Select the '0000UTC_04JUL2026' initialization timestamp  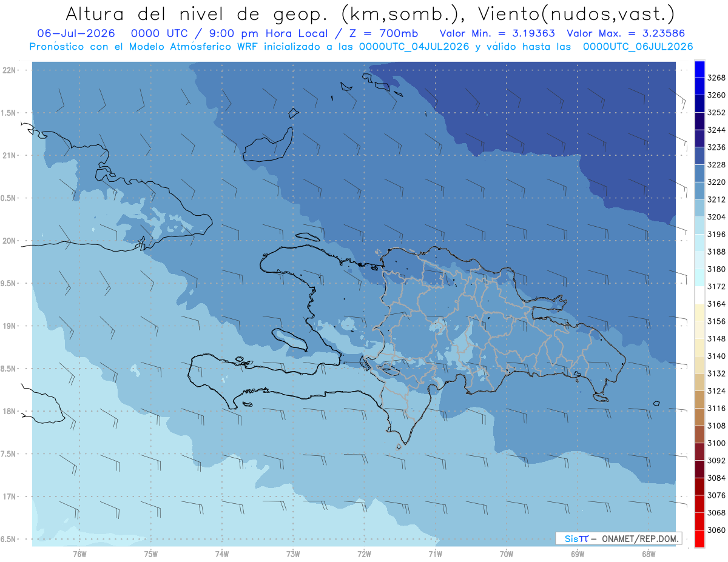coord(414,47)
